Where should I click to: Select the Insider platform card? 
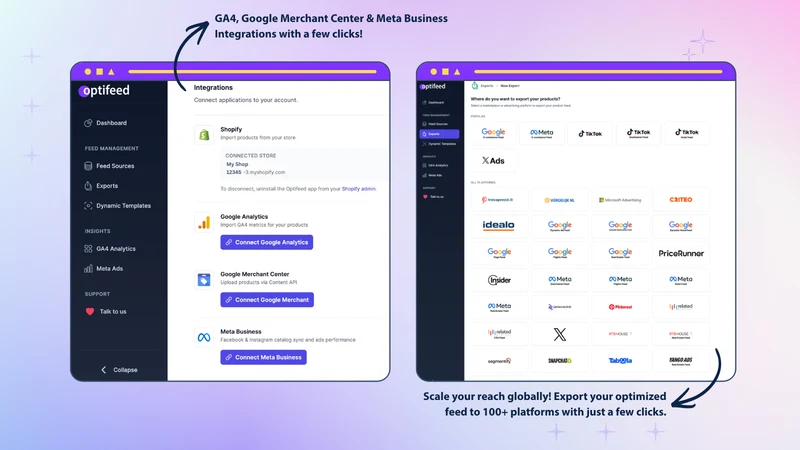(499, 280)
